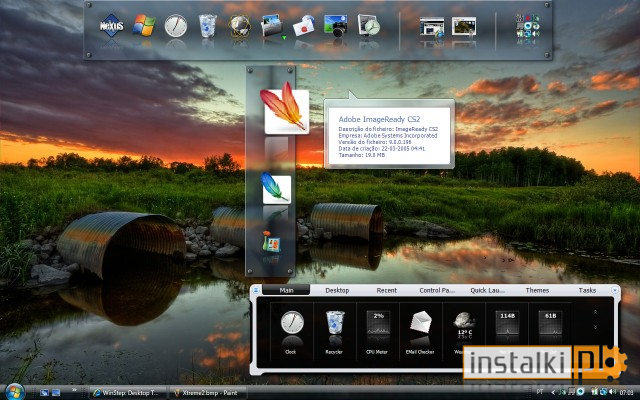
Task: Expand the shelf menu arrow at tab bar left
Action: coord(256,290)
